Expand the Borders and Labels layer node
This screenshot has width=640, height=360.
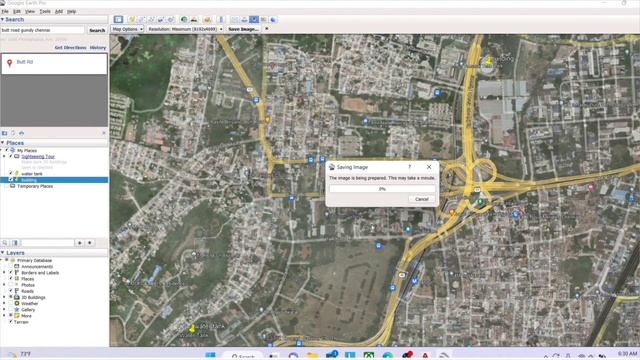coord(4,272)
